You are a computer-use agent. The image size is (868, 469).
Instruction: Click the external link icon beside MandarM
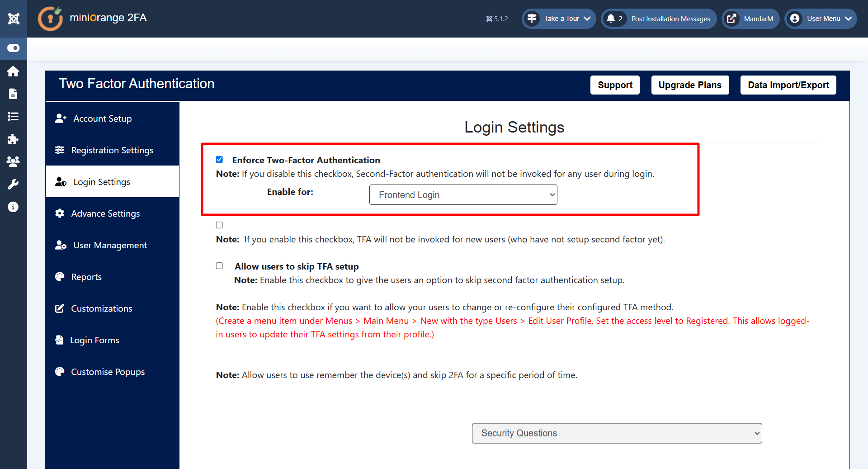731,19
